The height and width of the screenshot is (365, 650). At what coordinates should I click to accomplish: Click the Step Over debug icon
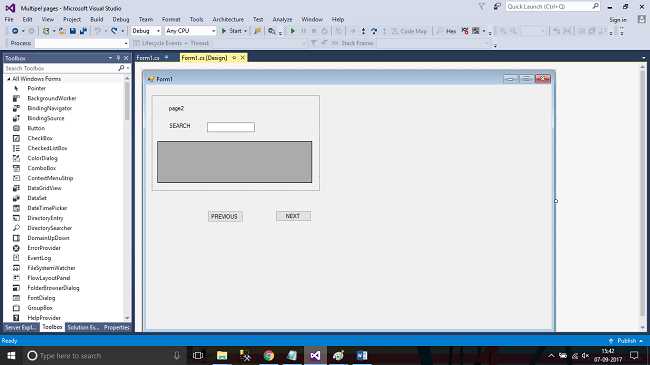(x=374, y=31)
